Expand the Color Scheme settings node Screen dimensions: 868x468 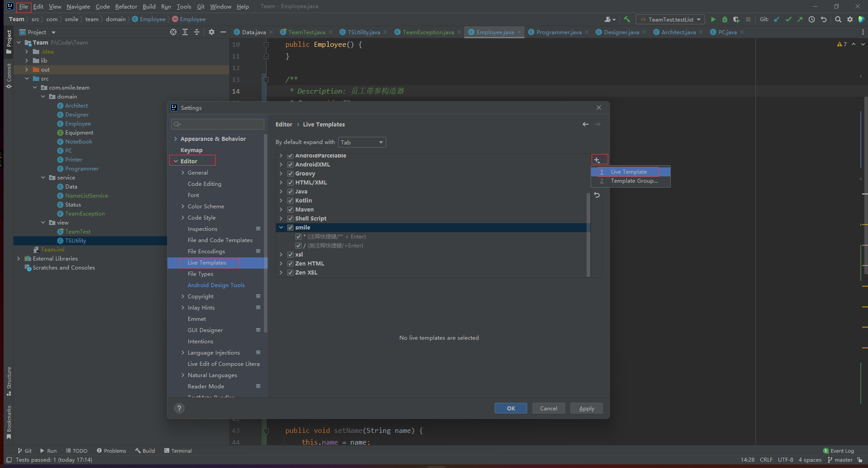pos(183,206)
